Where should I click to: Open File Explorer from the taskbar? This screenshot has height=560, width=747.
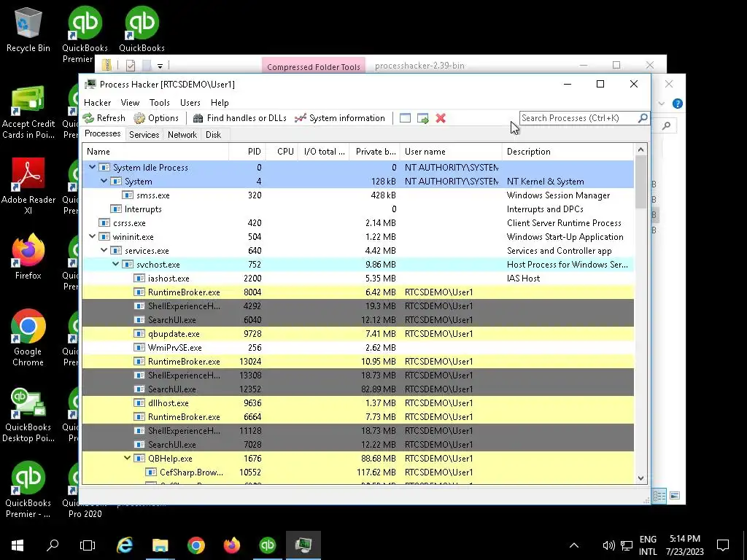pos(160,545)
